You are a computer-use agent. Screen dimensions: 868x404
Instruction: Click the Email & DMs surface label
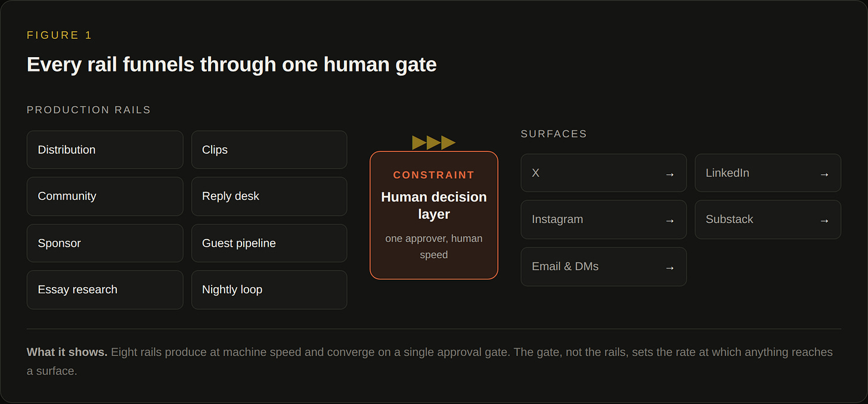tap(565, 266)
